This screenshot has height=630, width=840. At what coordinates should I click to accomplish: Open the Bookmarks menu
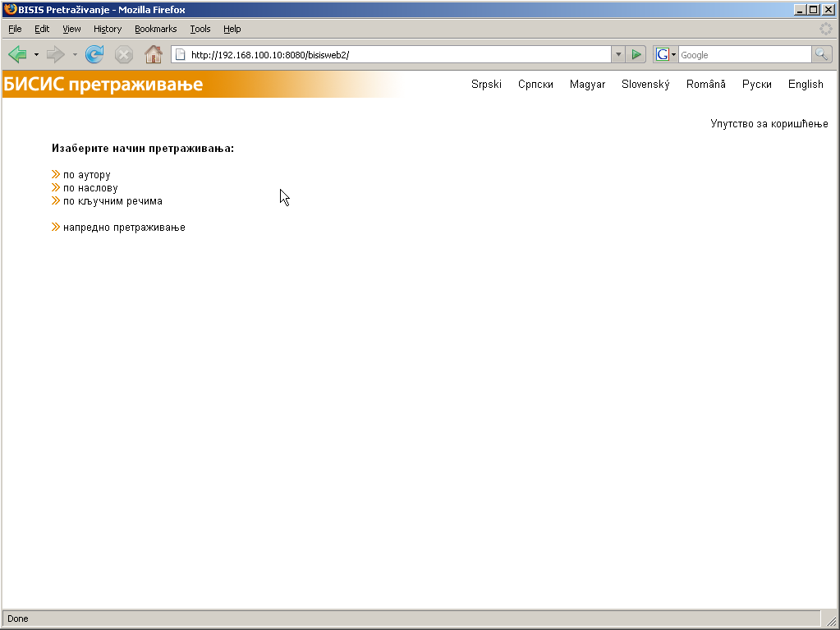155,29
